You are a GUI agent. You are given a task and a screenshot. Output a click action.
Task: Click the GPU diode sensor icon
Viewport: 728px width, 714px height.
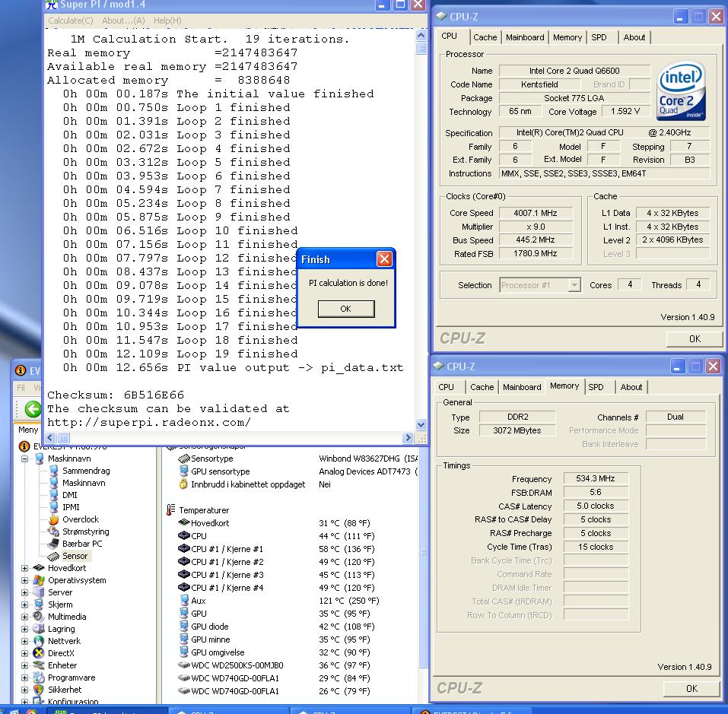click(184, 627)
